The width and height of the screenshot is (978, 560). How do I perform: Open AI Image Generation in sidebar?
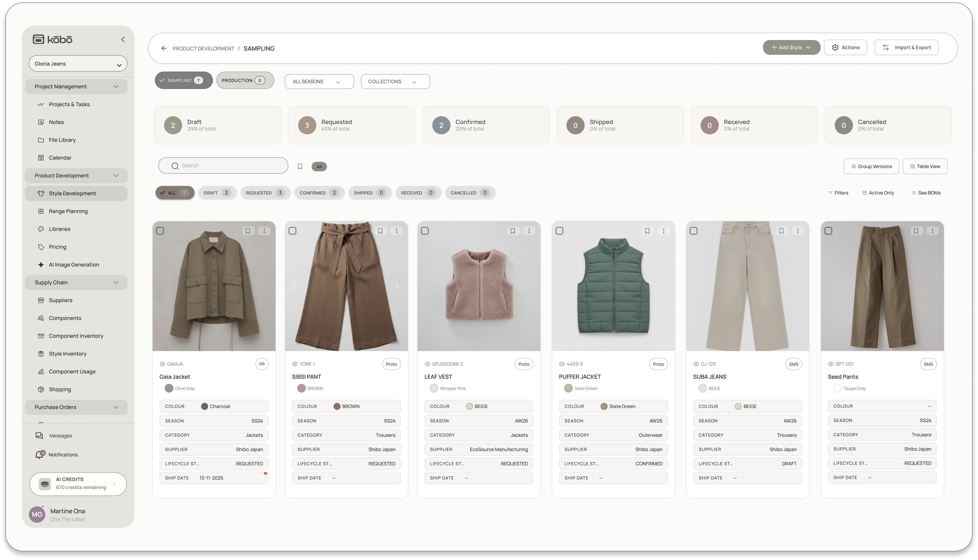(x=74, y=265)
